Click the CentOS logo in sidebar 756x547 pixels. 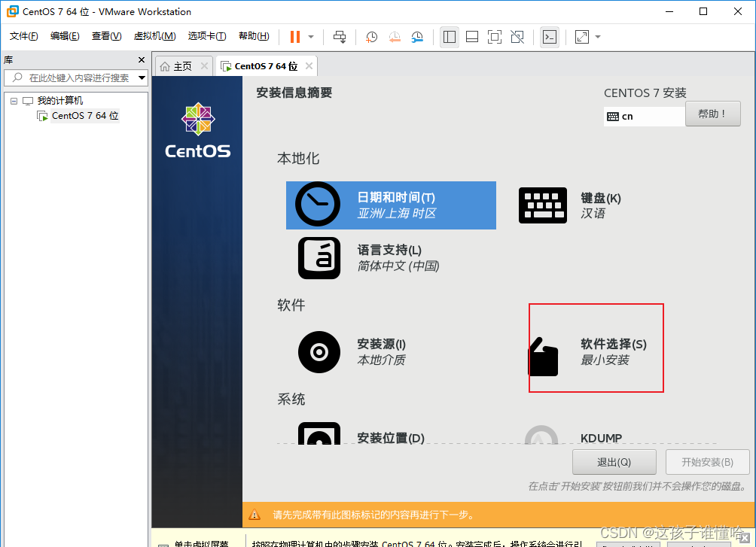tap(198, 131)
